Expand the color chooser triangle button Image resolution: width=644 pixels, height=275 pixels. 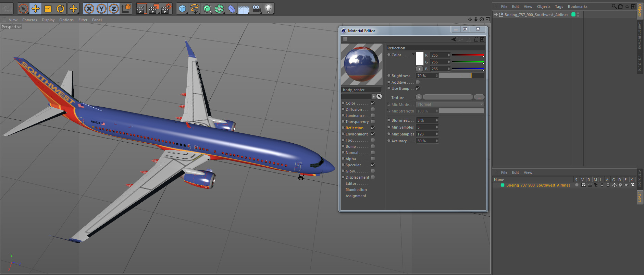pyautogui.click(x=419, y=69)
